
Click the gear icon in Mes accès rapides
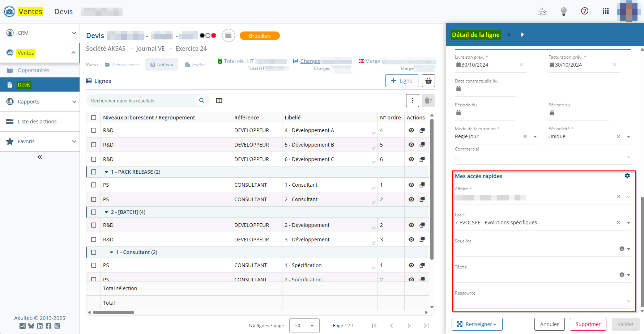pyautogui.click(x=627, y=176)
